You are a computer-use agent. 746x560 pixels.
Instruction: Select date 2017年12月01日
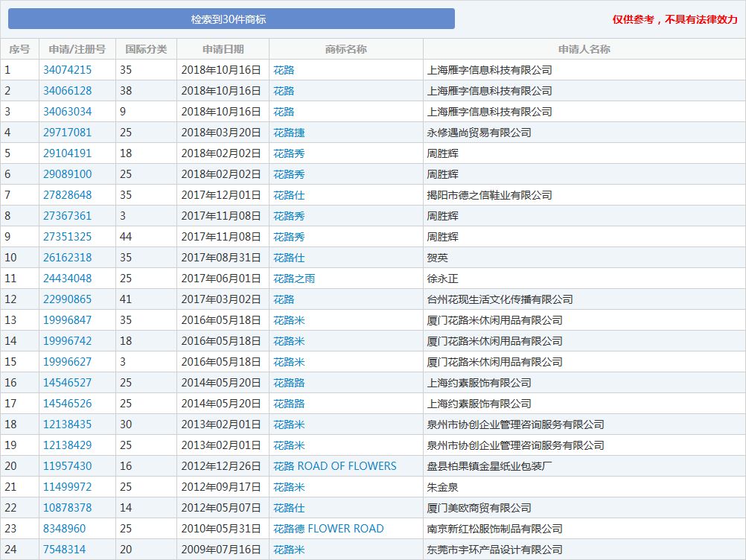(x=221, y=195)
